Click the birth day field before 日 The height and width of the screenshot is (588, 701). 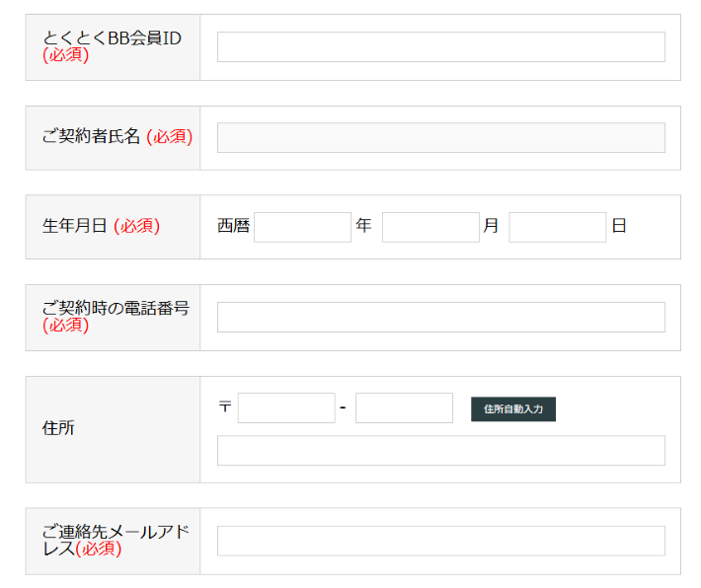[558, 228]
